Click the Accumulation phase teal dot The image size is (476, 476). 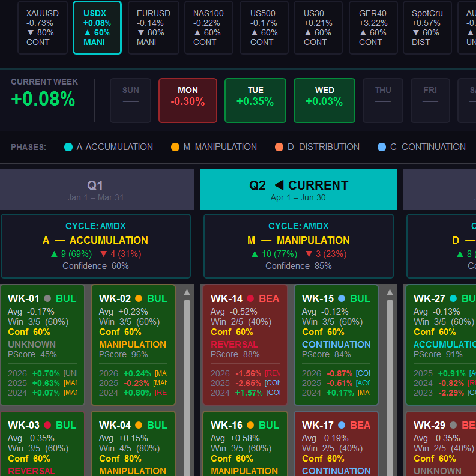pyautogui.click(x=68, y=147)
